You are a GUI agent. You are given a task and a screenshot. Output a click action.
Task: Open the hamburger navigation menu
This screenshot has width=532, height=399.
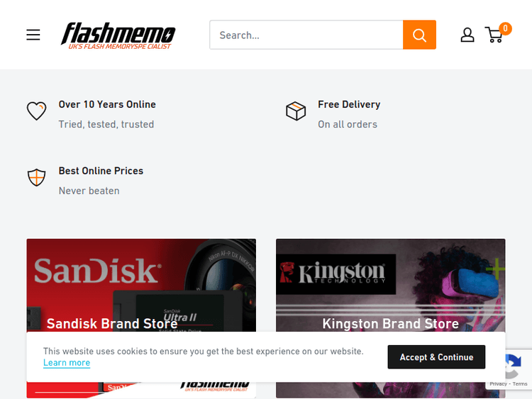tap(33, 35)
